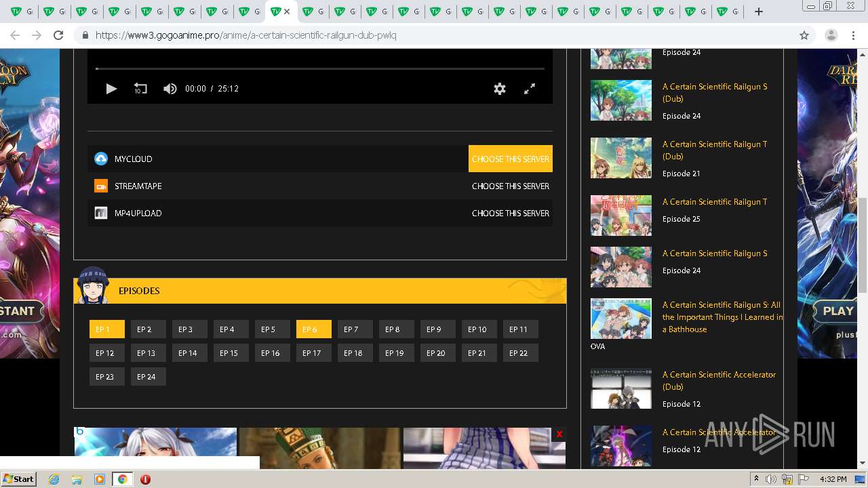868x488 pixels.
Task: Select episode EP 9
Action: tap(438, 329)
